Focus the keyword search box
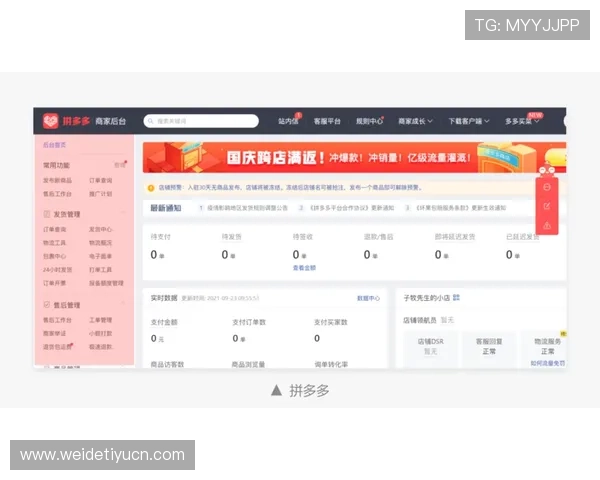The height and width of the screenshot is (480, 600). click(x=201, y=121)
